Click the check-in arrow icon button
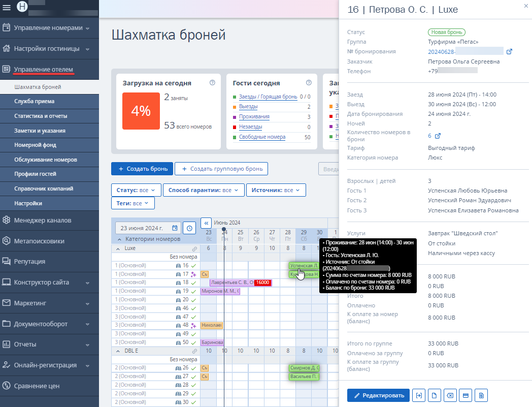The height and width of the screenshot is (407, 532). (419, 395)
